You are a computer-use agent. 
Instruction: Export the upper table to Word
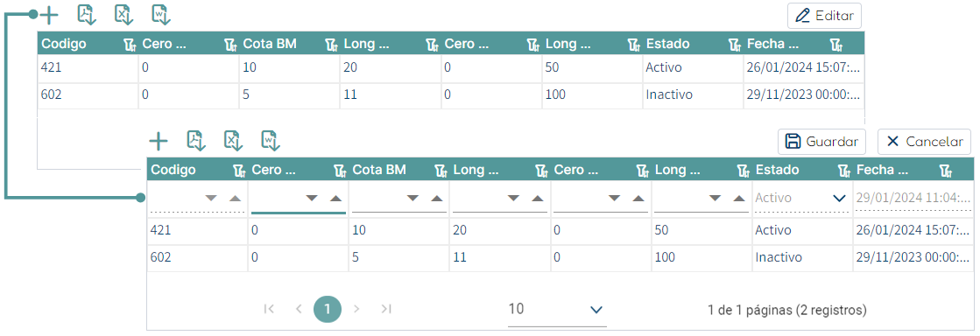click(x=161, y=14)
